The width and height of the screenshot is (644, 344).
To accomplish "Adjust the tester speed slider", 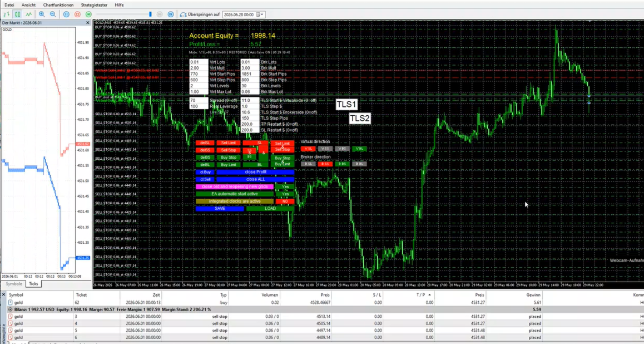I will click(x=150, y=14).
